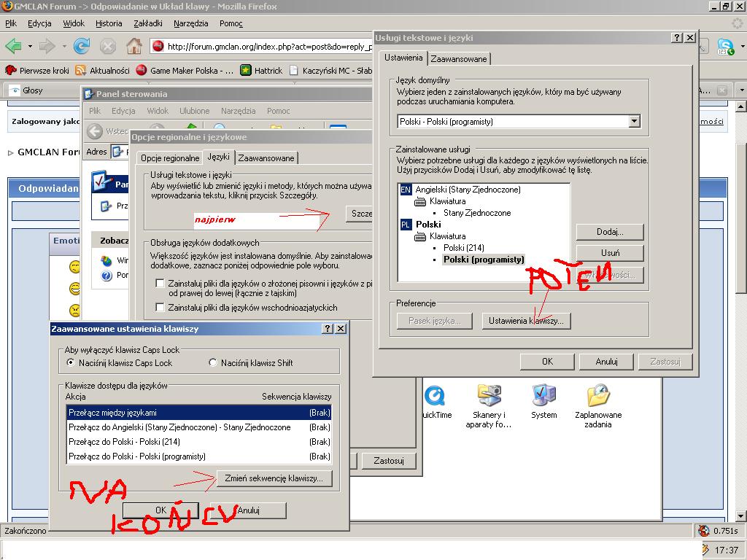Select Polski (programisty) keyboard in list
Image resolution: width=747 pixels, height=560 pixels.
(483, 260)
